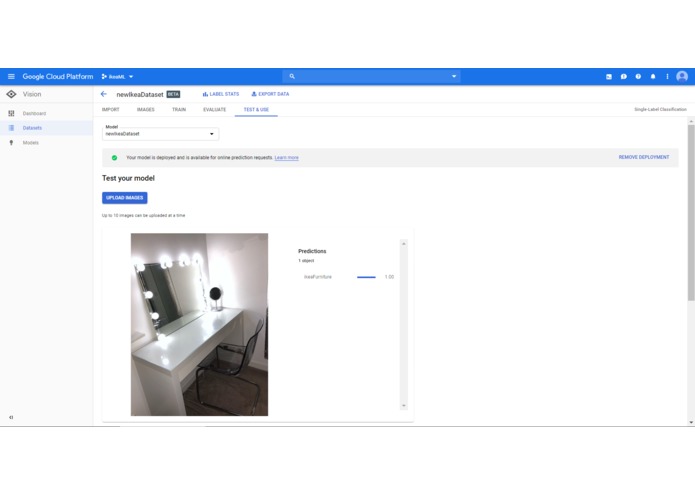The image size is (695, 494).
Task: Switch to the Import tab
Action: pos(111,109)
